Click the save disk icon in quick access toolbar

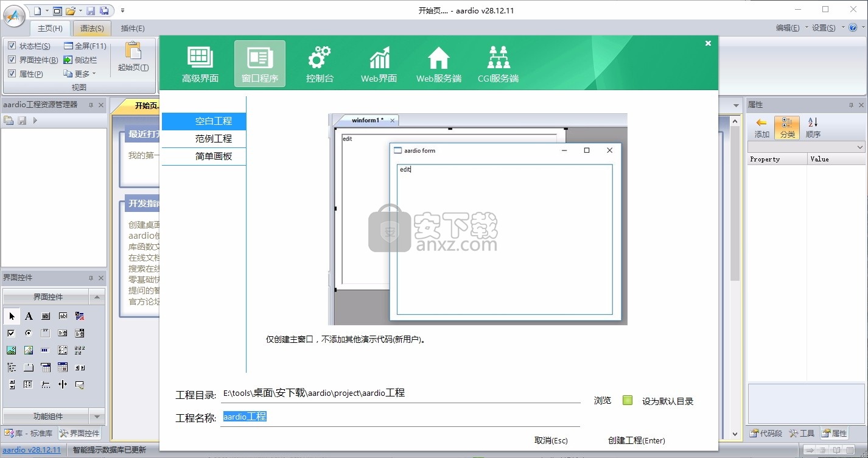click(x=91, y=11)
